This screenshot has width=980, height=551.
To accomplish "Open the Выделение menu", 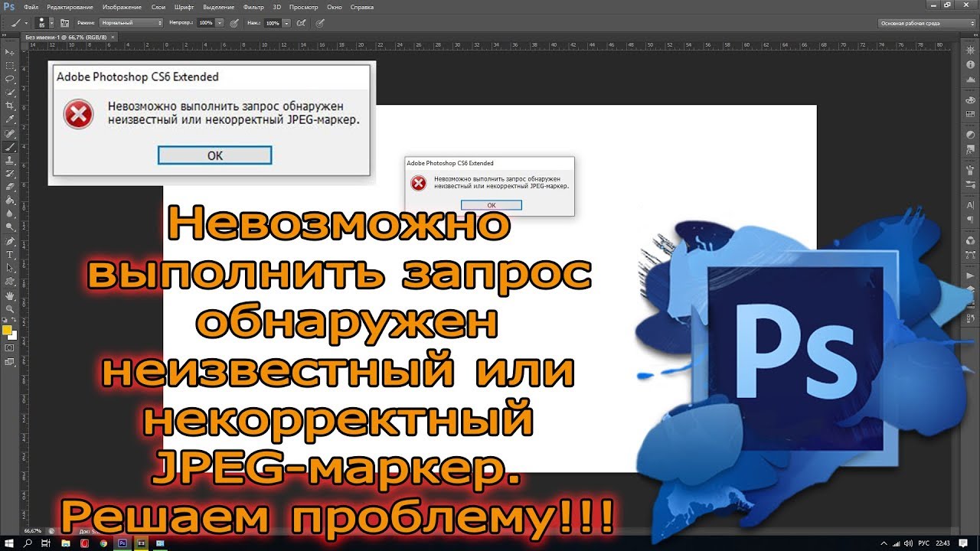I will (219, 6).
